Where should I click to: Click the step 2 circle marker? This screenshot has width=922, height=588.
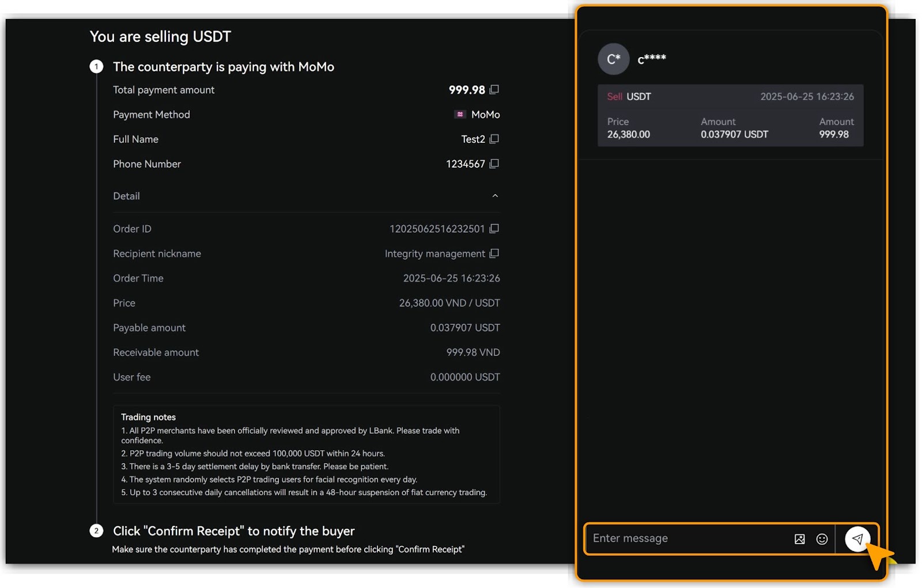tap(96, 531)
